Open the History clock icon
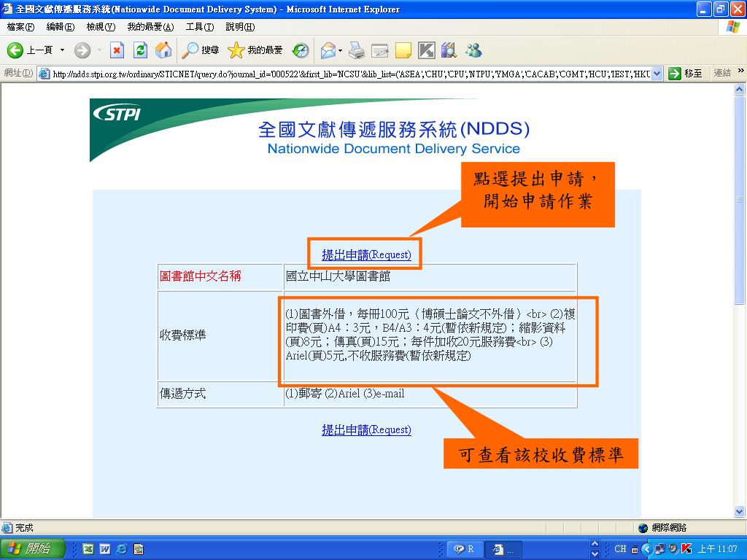Viewport: 747px width, 560px height. pyautogui.click(x=301, y=50)
